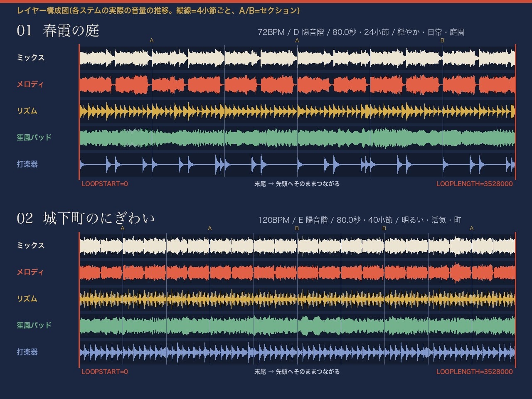The width and height of the screenshot is (532, 399).
Task: Click 末尾 → 先頭へそのままつながる under 春霞の庭
Action: 297,184
